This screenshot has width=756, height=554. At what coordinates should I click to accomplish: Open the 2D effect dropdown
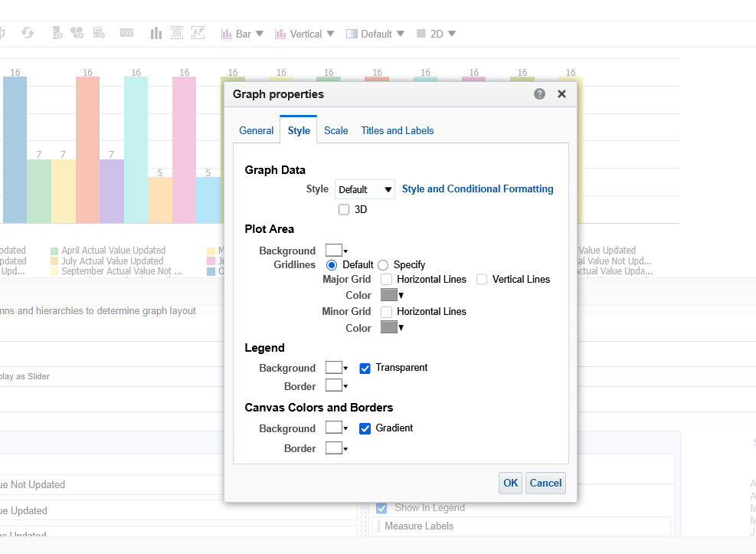click(452, 34)
